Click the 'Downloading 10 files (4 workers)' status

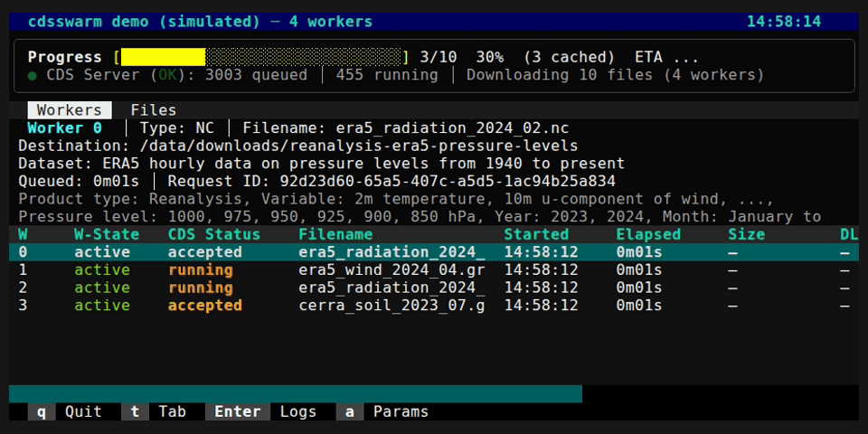tap(615, 75)
